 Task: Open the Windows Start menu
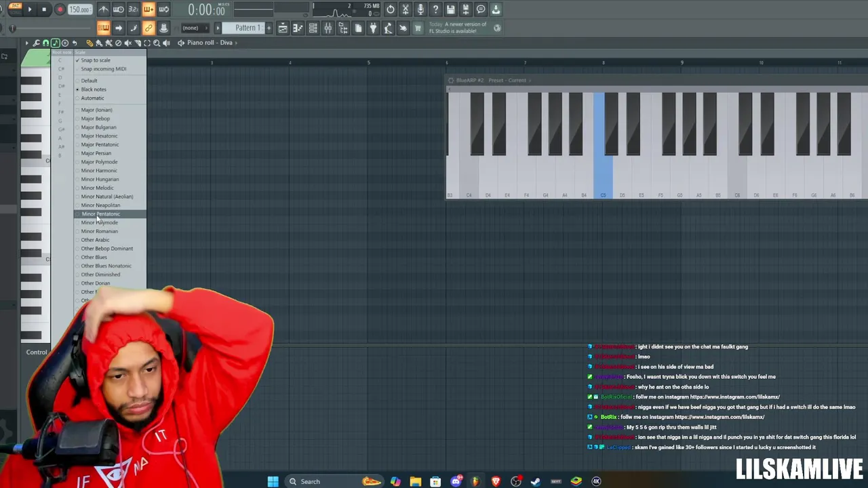tap(273, 481)
